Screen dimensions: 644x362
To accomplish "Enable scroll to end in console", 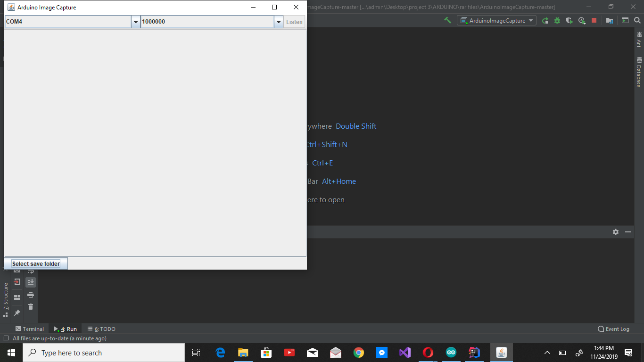I will click(x=30, y=282).
